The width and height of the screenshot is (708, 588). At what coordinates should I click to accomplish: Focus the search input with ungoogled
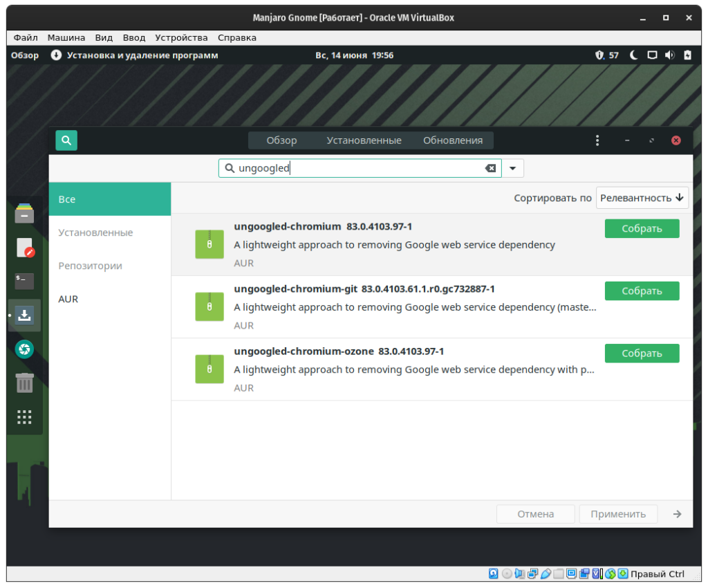(x=360, y=168)
